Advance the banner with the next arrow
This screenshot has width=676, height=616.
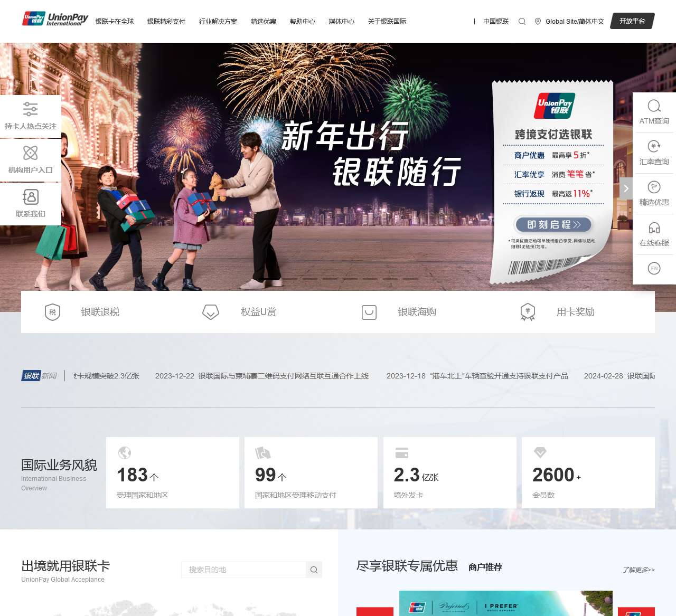[626, 188]
